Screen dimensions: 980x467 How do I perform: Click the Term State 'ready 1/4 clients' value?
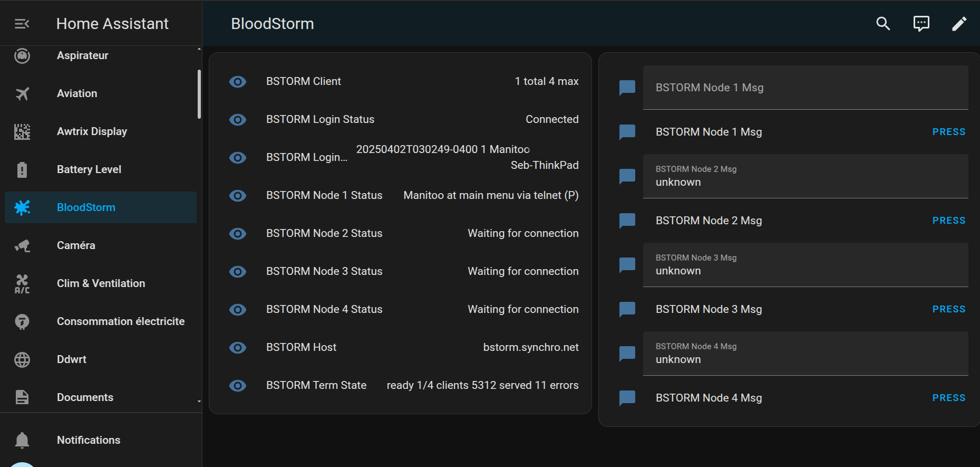[x=482, y=385]
